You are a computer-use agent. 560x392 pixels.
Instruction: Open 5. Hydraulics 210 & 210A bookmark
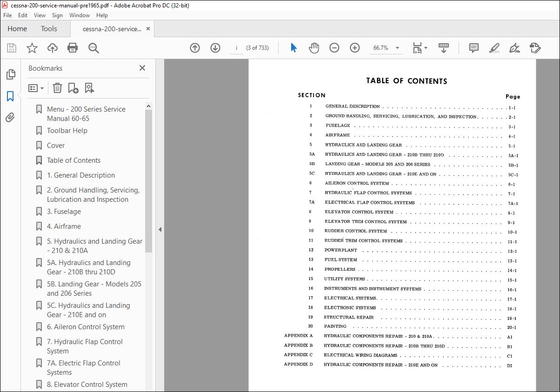[94, 246]
